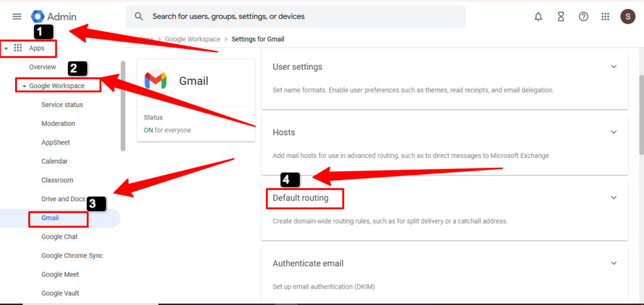Click the Google Workspace breadcrumb link

(194, 39)
